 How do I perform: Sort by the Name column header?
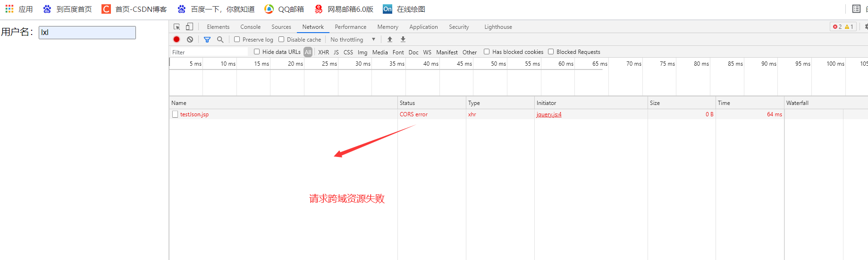(283, 103)
